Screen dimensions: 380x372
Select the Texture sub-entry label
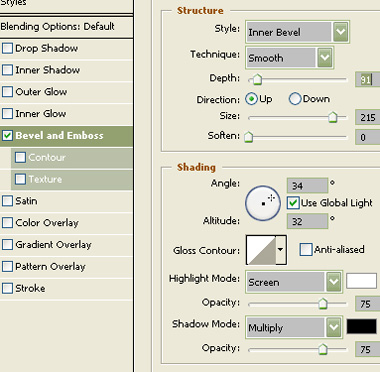tap(45, 179)
